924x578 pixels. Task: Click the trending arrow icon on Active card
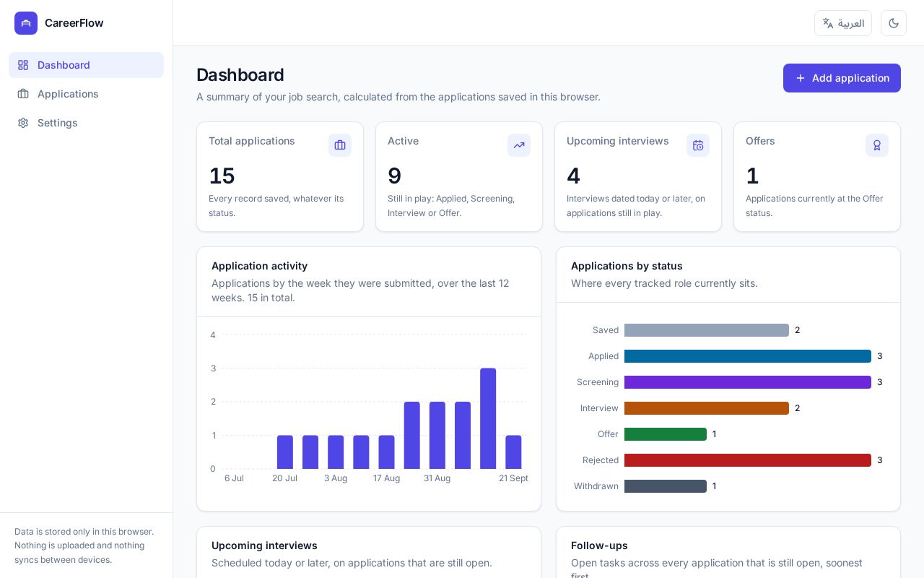(519, 145)
